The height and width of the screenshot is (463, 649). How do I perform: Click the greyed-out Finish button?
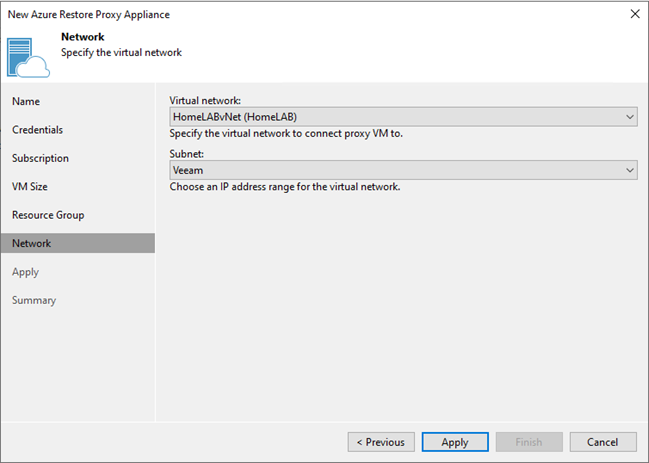point(529,442)
